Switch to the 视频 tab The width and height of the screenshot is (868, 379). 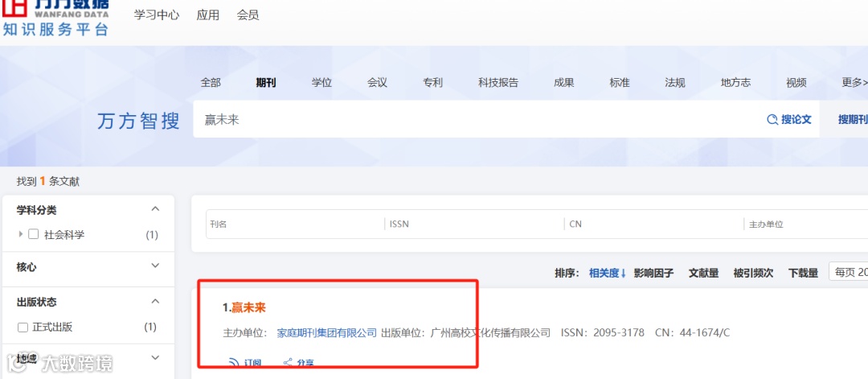point(796,83)
